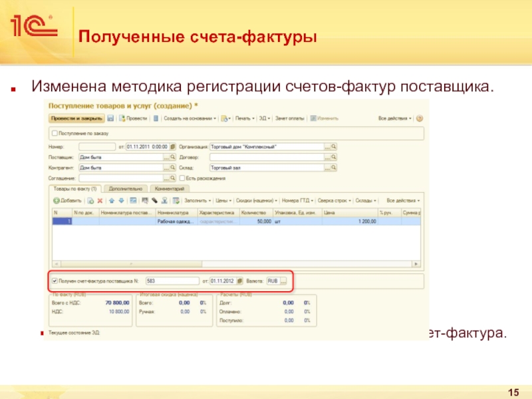Enable Поступление по заказу checkbox

[x=54, y=133]
